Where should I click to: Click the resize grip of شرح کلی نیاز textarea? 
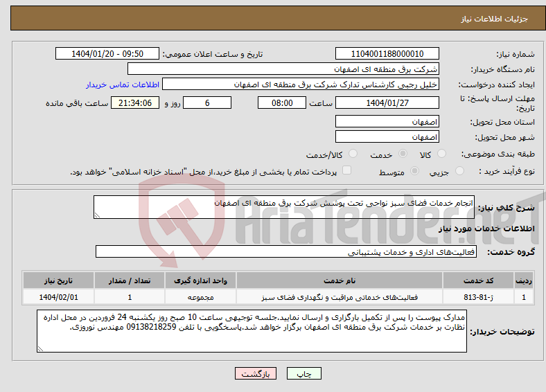coord(97,215)
